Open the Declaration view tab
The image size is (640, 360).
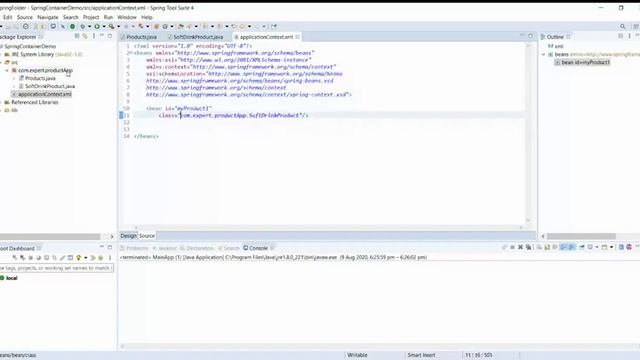(x=197, y=248)
